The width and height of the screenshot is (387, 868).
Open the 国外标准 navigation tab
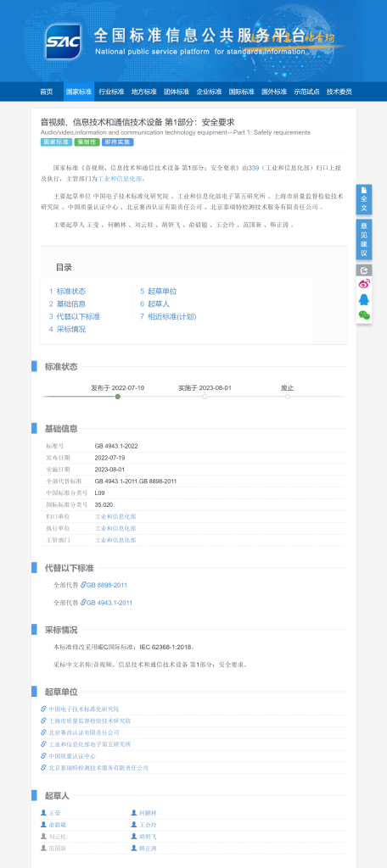(274, 92)
